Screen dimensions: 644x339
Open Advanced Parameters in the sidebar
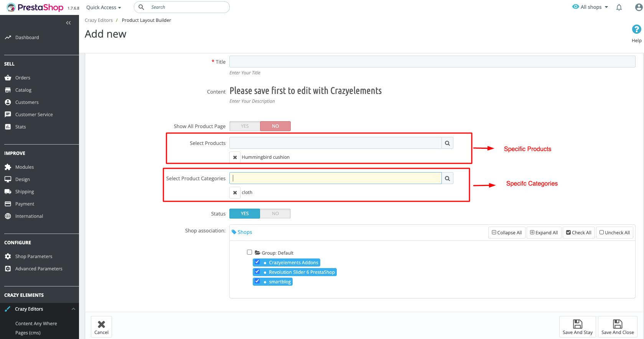tap(39, 269)
